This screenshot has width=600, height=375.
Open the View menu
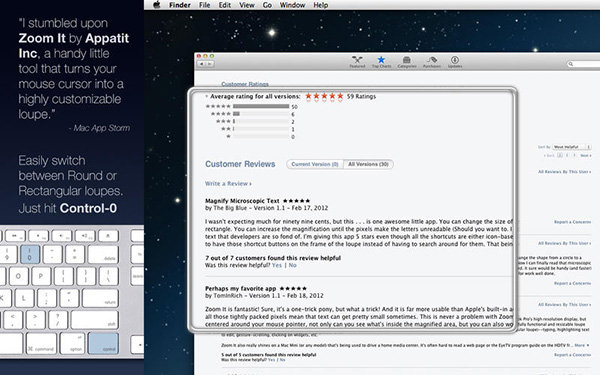point(247,5)
